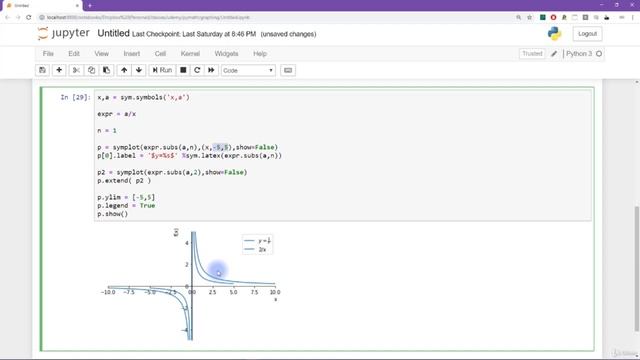
Task: Open the browser three-dot menu
Action: point(633,17)
